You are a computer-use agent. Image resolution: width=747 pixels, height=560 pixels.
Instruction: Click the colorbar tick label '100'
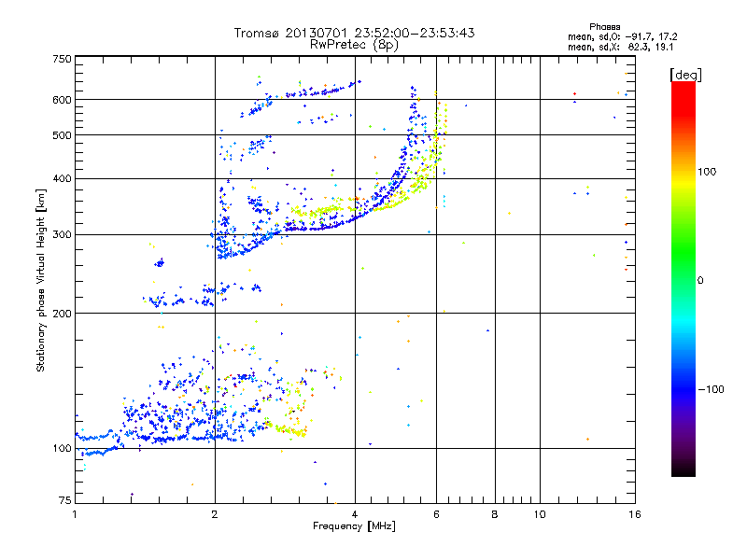pyautogui.click(x=707, y=172)
